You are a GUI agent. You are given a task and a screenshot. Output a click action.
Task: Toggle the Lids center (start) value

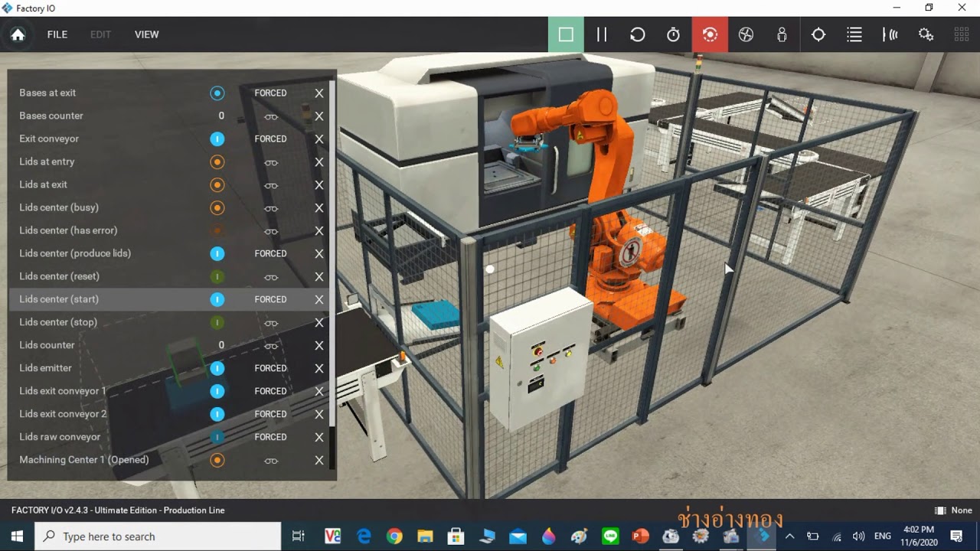pyautogui.click(x=217, y=299)
